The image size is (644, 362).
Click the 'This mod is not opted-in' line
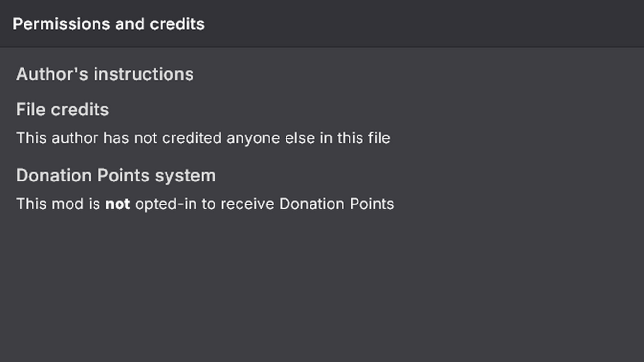(x=205, y=204)
